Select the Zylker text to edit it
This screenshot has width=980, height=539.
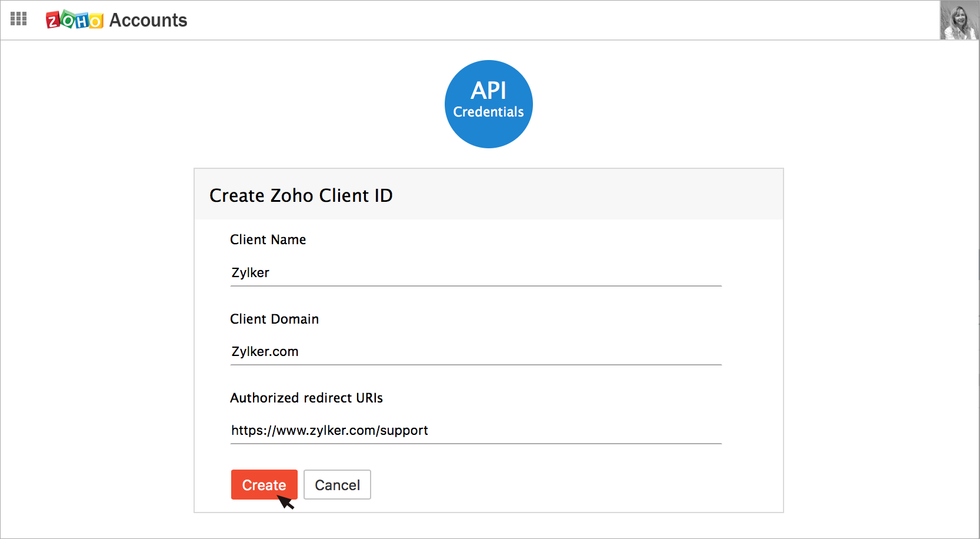point(250,272)
